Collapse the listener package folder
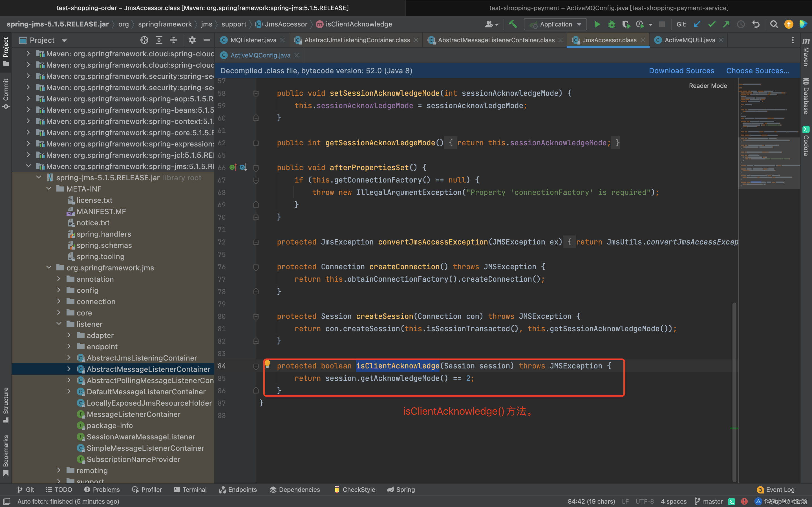The width and height of the screenshot is (812, 507). click(59, 324)
